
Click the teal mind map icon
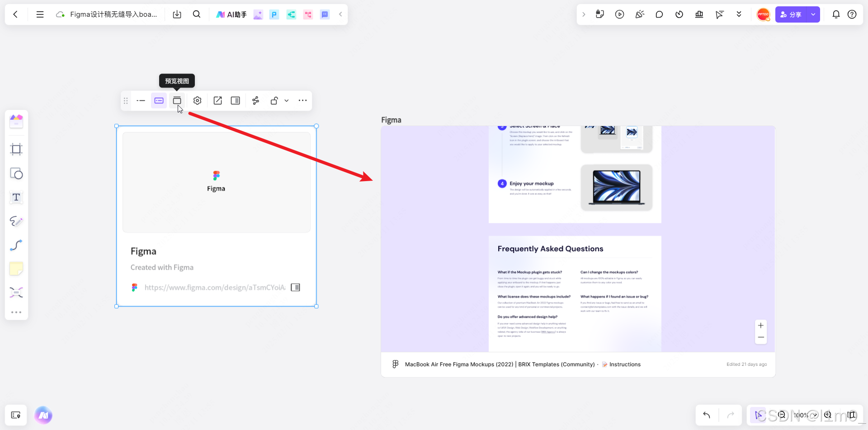(291, 14)
